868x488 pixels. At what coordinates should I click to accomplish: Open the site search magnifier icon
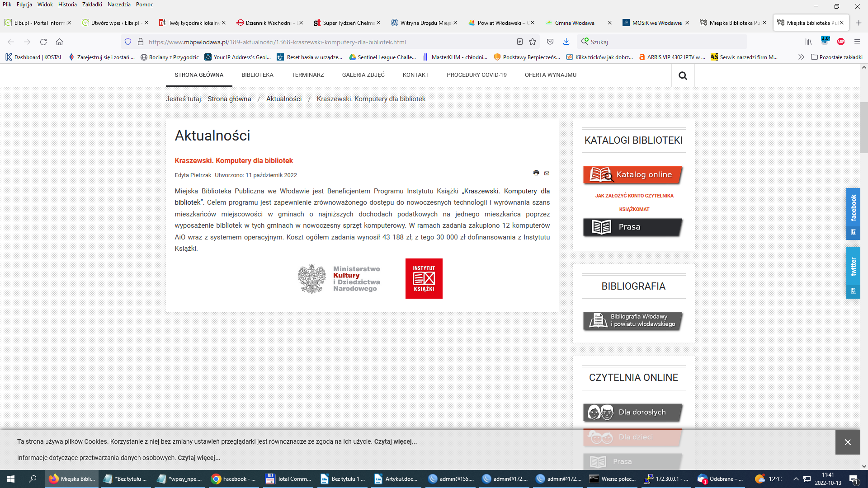pos(683,75)
